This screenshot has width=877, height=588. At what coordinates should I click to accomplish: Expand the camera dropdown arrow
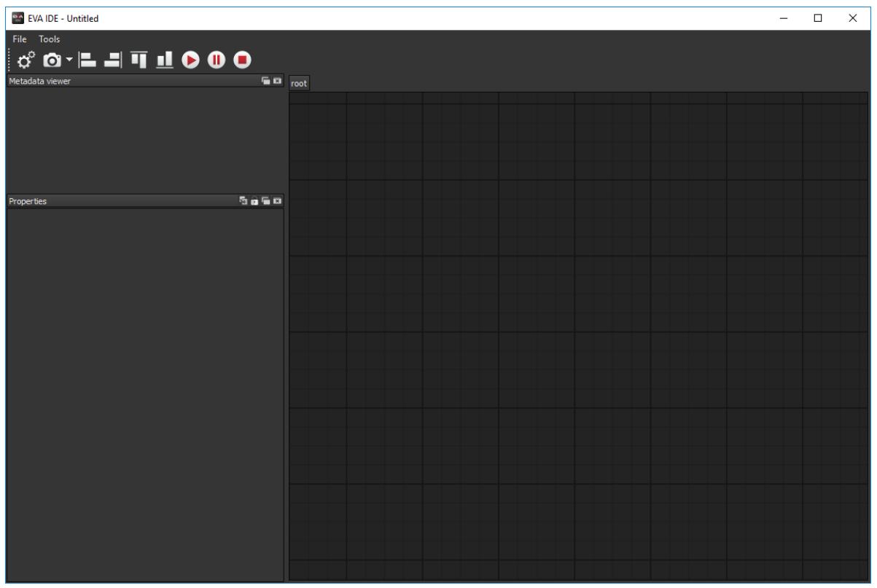click(69, 59)
